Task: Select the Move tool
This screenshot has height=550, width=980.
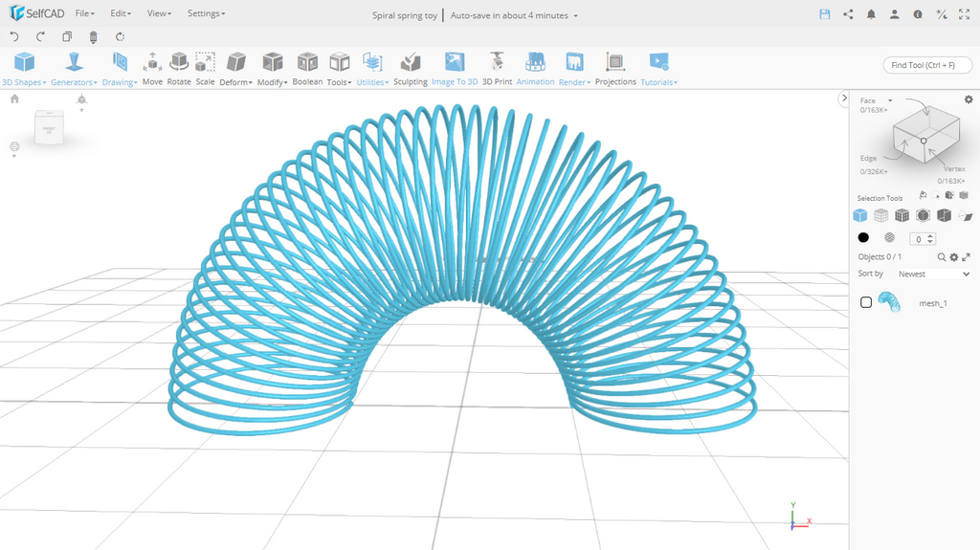Action: [x=152, y=69]
